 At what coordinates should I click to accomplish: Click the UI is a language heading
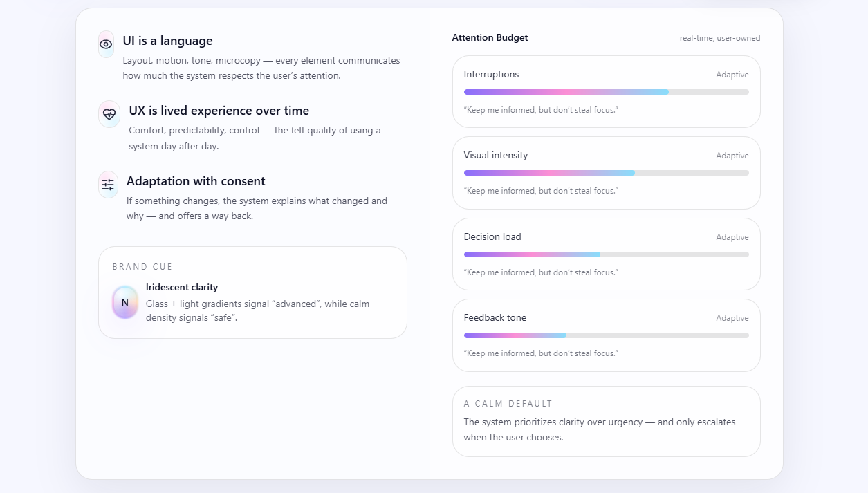(x=167, y=41)
